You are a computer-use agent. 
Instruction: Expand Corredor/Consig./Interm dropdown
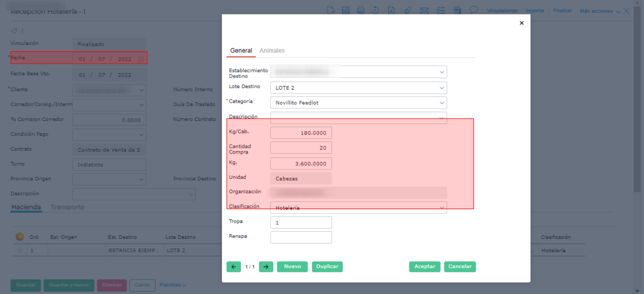(142, 105)
